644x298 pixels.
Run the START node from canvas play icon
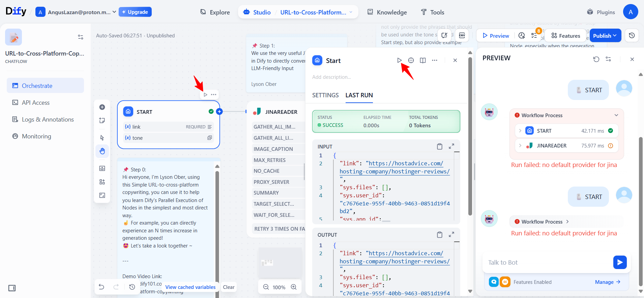(205, 95)
